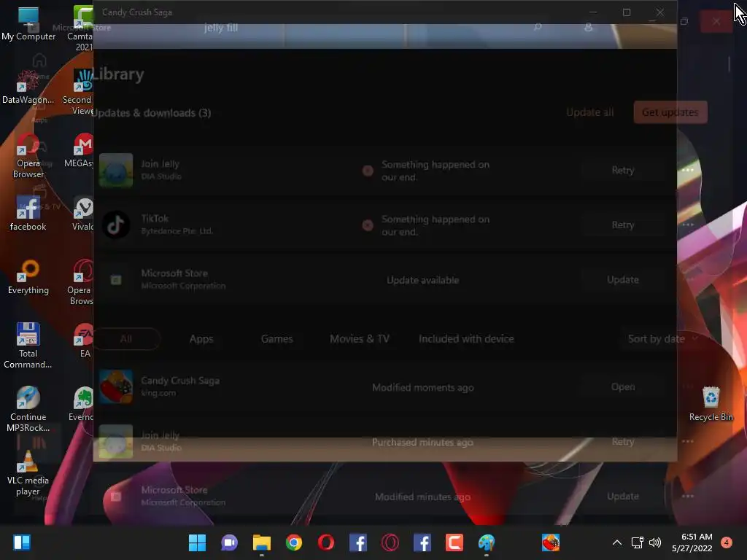
Task: Show hidden system tray icons
Action: (617, 542)
